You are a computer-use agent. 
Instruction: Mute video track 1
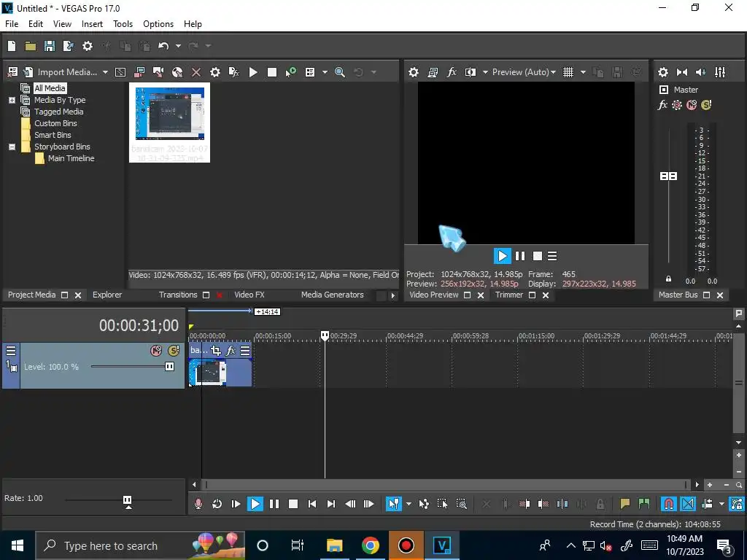click(x=156, y=351)
